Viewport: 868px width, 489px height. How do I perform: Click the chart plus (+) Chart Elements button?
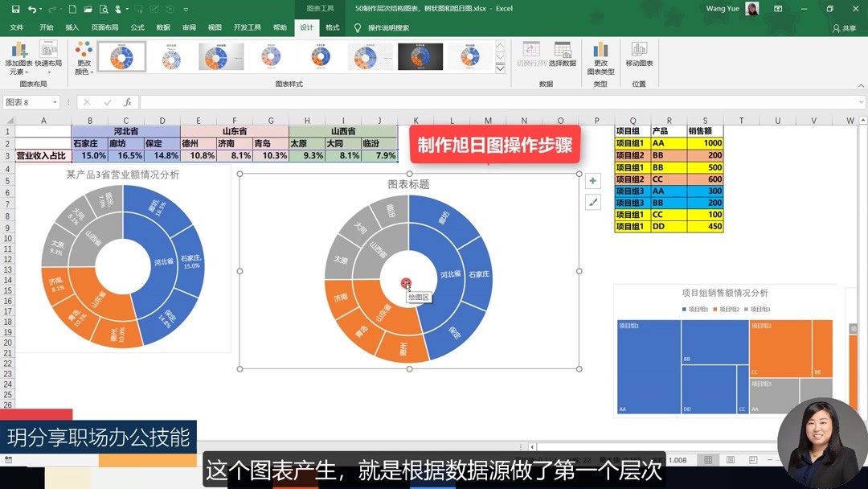[x=592, y=181]
